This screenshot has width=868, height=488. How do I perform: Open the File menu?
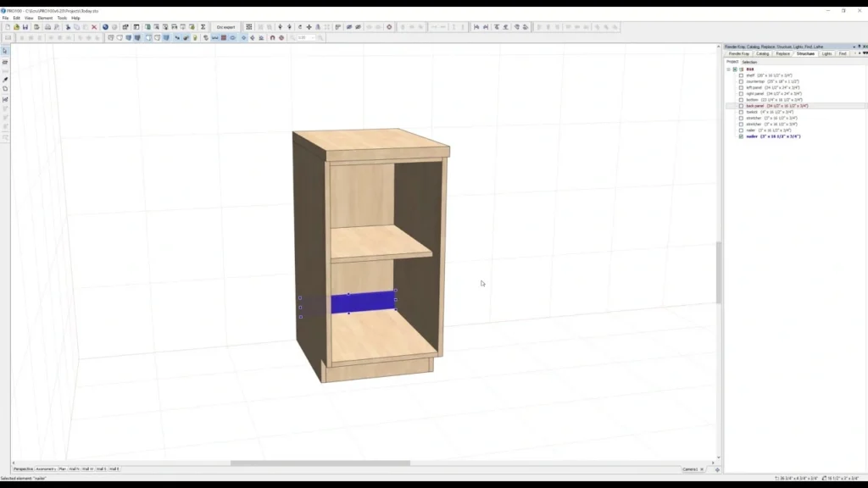pyautogui.click(x=6, y=18)
